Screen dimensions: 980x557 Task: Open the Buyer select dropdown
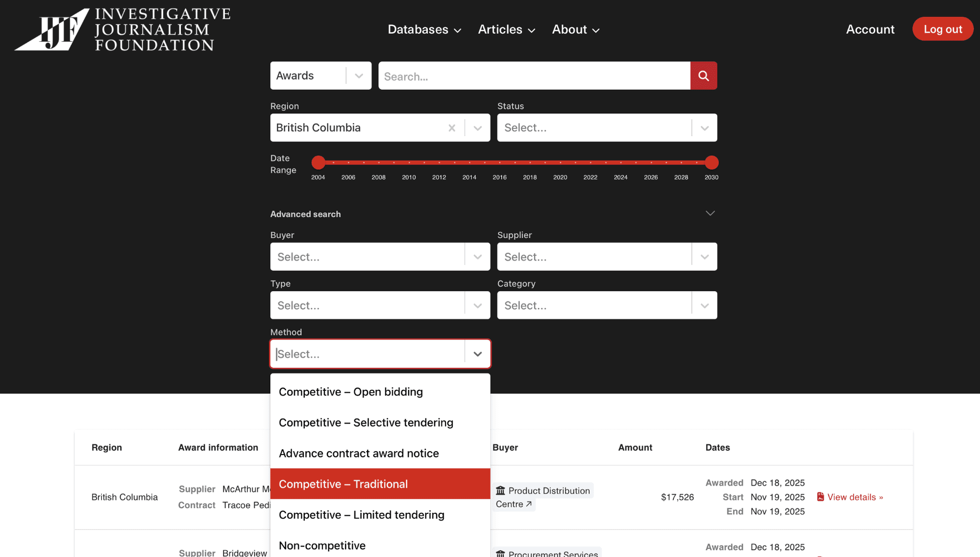(x=380, y=256)
